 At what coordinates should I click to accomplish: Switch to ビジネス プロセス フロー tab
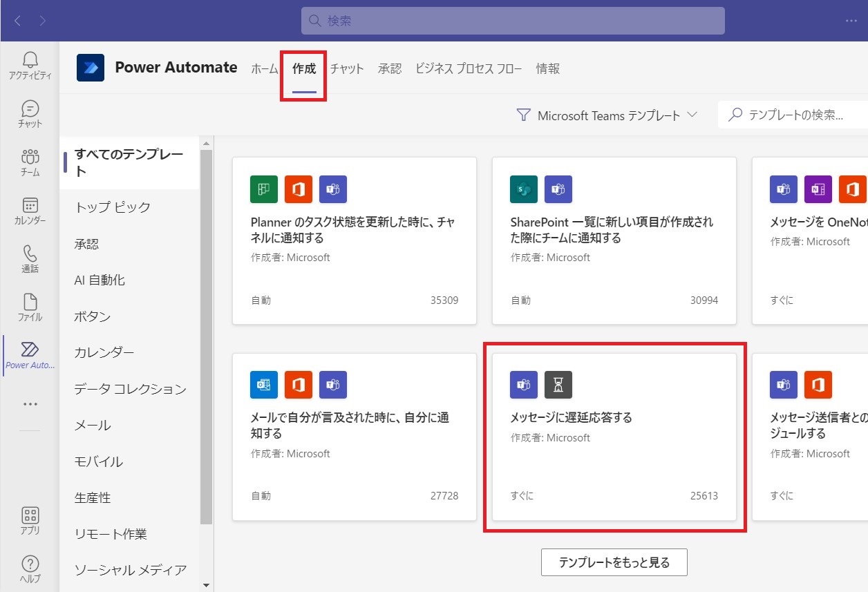coord(469,68)
